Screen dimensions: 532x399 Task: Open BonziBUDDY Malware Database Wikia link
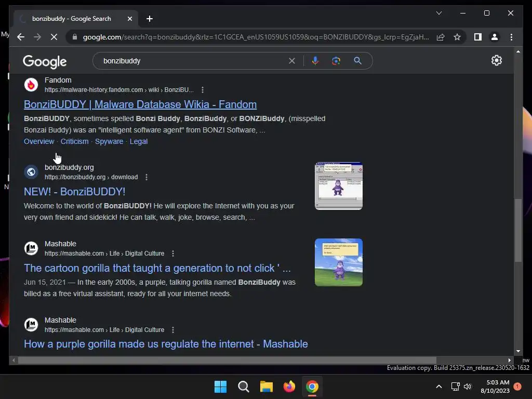point(140,104)
